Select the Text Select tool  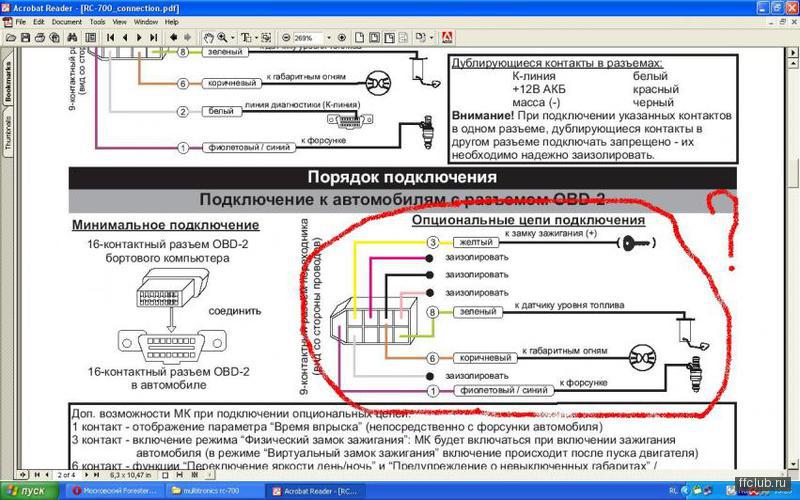[x=245, y=38]
